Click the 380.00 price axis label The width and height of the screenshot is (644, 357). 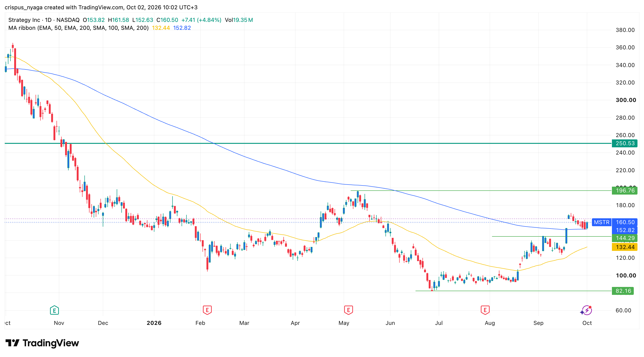click(x=625, y=30)
